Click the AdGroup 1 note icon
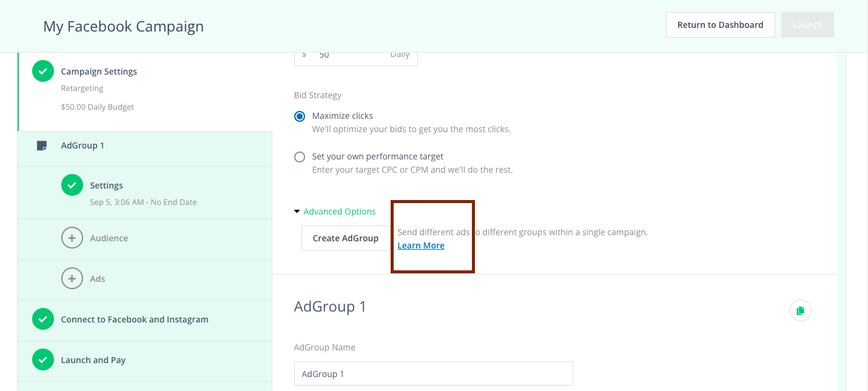868x391 pixels. [42, 145]
